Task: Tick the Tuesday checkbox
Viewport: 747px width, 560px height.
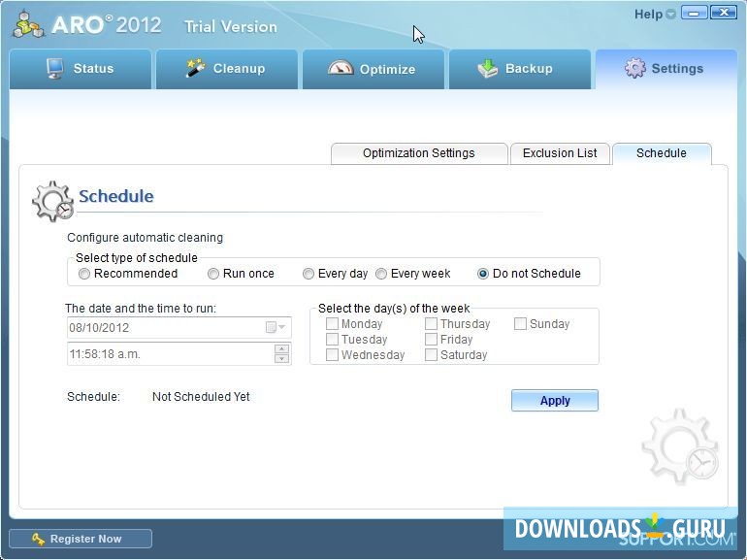Action: point(332,340)
